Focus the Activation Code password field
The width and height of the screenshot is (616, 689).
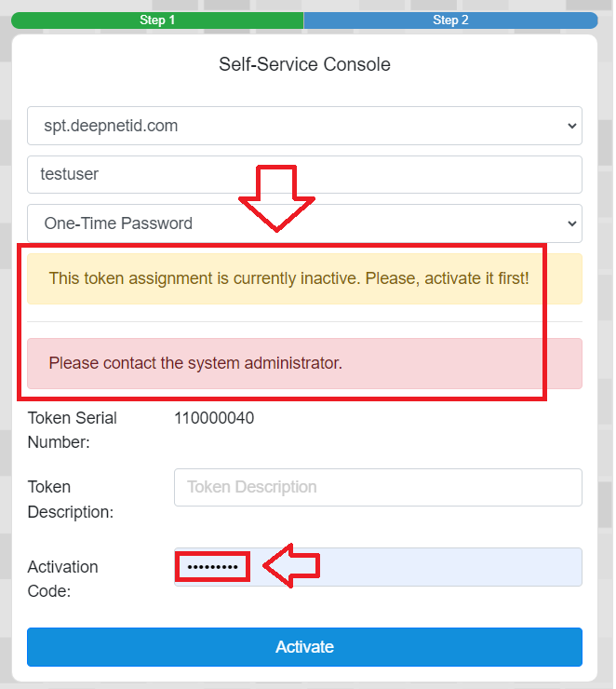point(409,567)
